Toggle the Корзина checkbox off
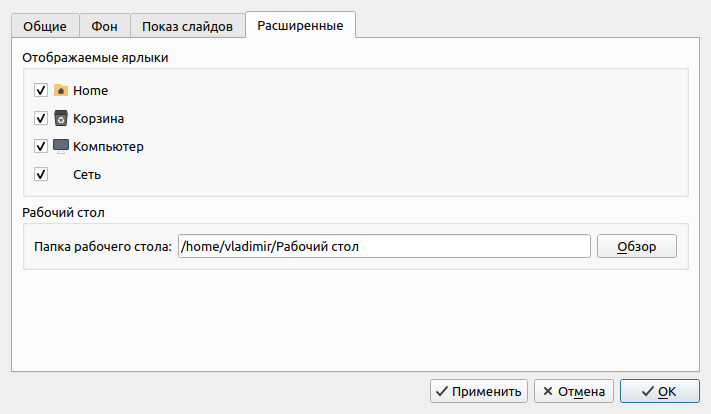Viewport: 711px width, 414px height. (x=41, y=118)
